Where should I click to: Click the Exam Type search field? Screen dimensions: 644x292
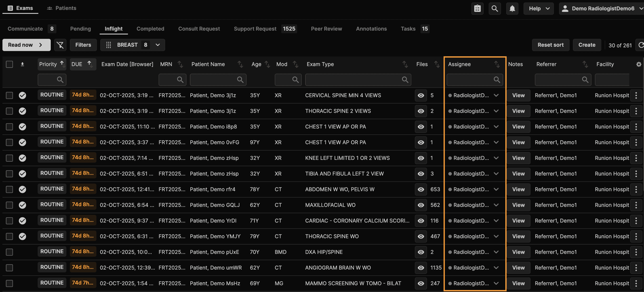click(355, 80)
